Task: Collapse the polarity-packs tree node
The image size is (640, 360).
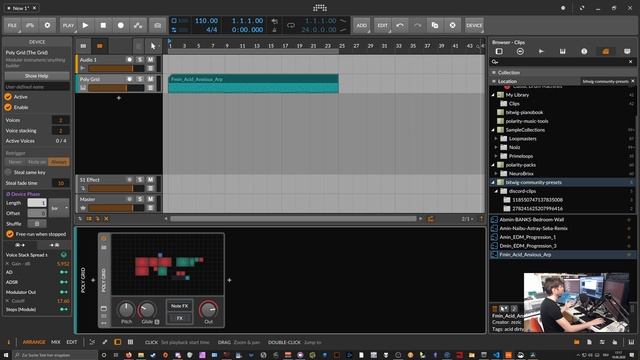Action: click(x=493, y=165)
